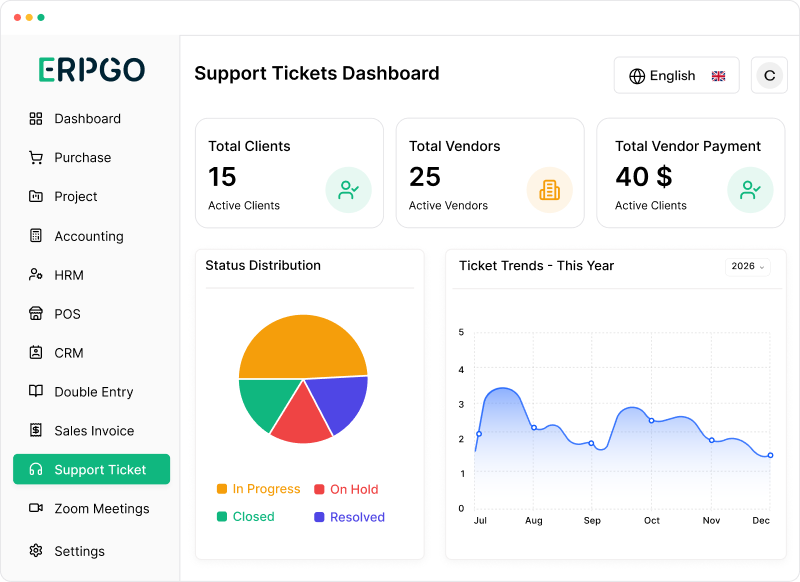
Task: Open the user avatar C menu
Action: 769,75
